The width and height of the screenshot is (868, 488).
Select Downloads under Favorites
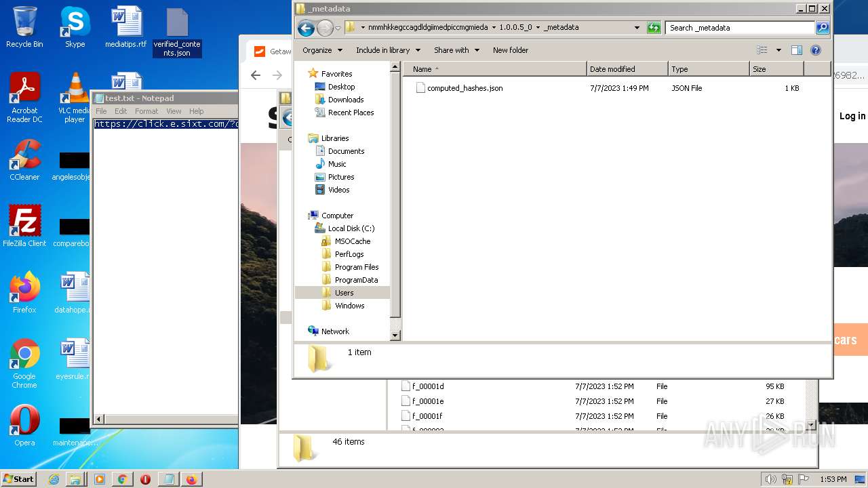pyautogui.click(x=346, y=100)
